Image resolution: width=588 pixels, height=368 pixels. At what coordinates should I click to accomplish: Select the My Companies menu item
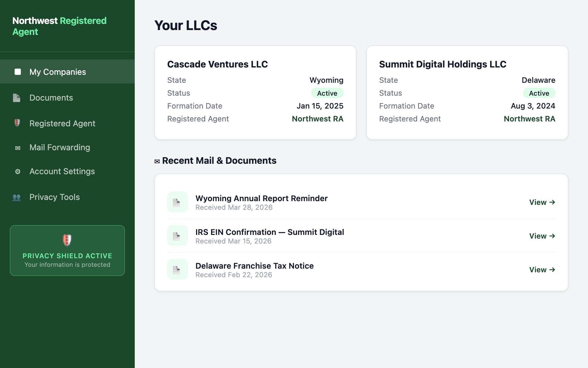pyautogui.click(x=58, y=72)
